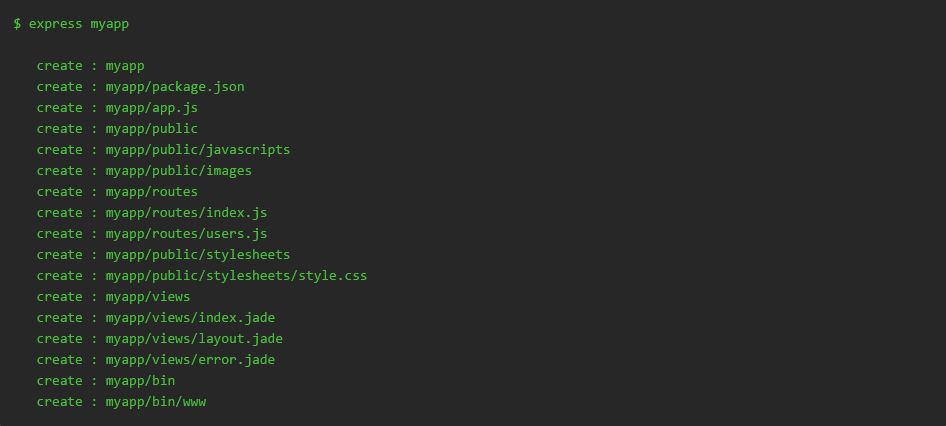This screenshot has height=426, width=946.
Task: Click the myapp/views/layout.jade path
Action: (194, 339)
